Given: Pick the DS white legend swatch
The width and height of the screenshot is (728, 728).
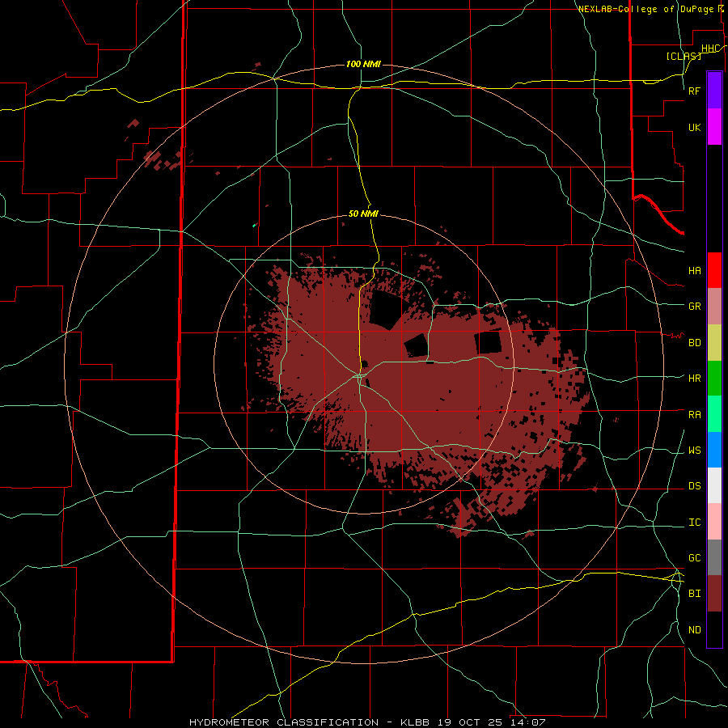Looking at the screenshot, I should point(714,485).
